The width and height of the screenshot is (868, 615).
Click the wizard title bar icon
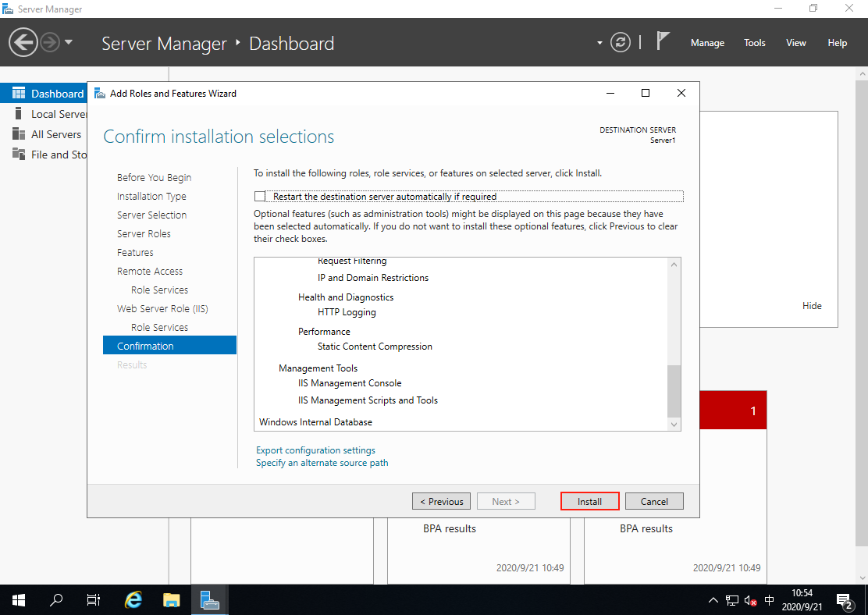point(100,93)
